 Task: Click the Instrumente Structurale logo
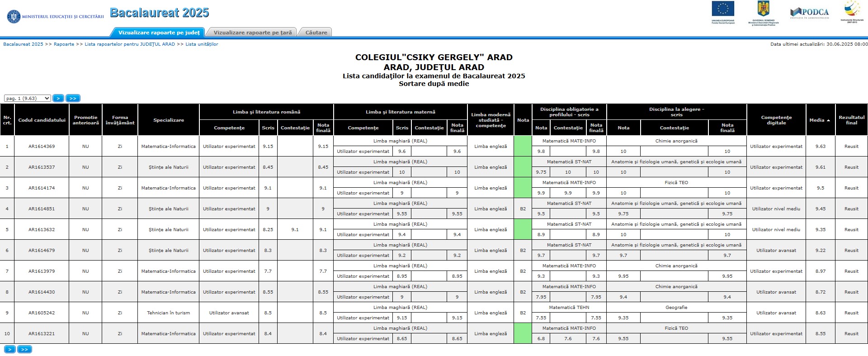coord(851,12)
